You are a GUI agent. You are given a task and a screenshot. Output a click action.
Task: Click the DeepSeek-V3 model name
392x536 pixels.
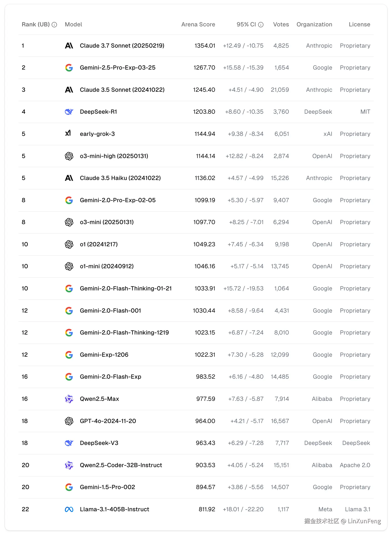99,443
